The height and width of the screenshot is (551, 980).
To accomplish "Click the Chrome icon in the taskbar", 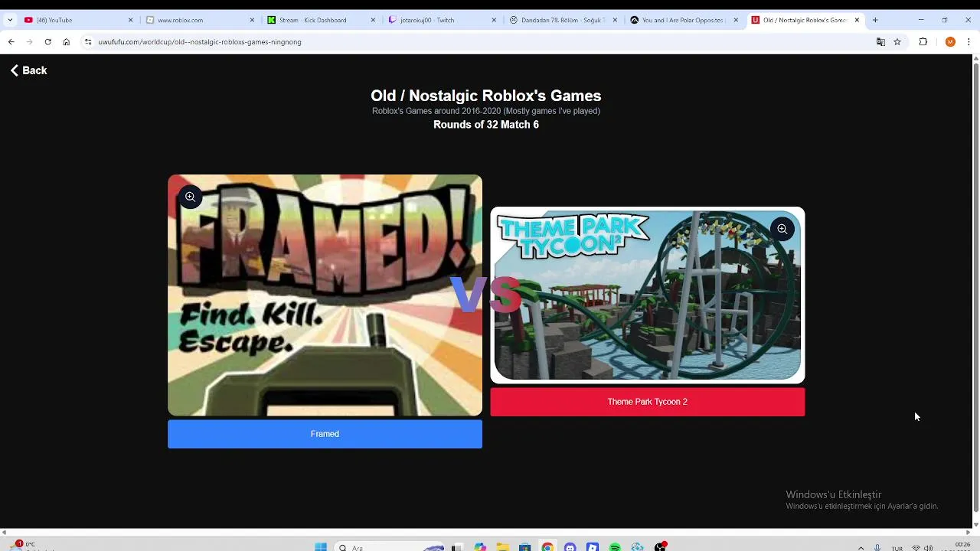I will pos(547,547).
